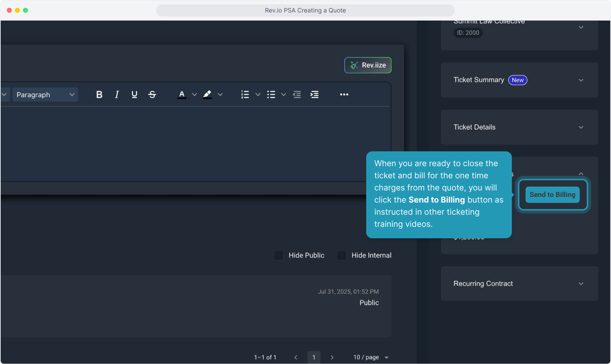Insert a numbered list

(245, 95)
